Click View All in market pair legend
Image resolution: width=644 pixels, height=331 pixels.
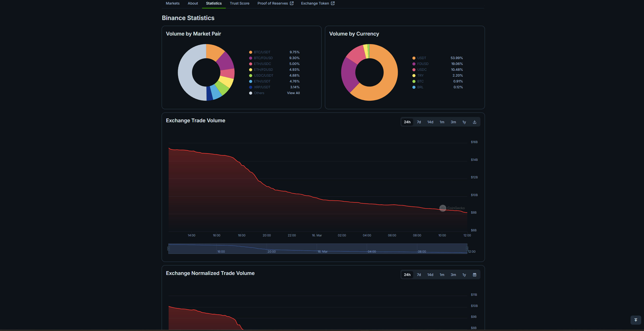pyautogui.click(x=293, y=93)
